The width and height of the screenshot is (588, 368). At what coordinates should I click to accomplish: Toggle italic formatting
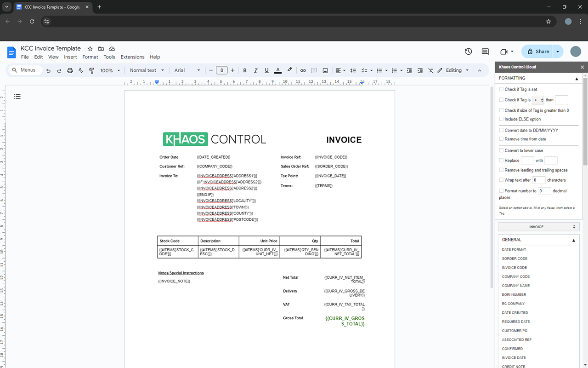(x=256, y=70)
